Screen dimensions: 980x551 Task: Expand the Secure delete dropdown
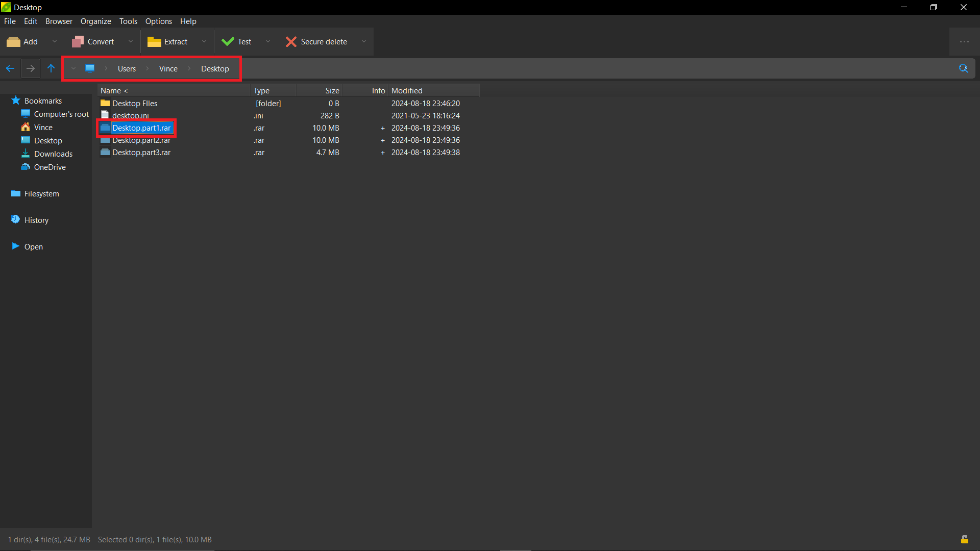click(364, 41)
